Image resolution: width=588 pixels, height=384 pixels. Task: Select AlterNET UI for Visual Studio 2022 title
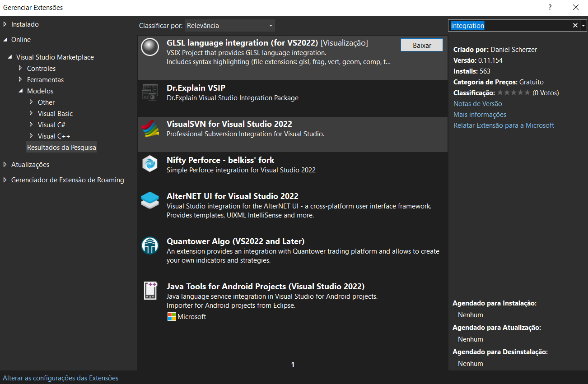(x=233, y=196)
